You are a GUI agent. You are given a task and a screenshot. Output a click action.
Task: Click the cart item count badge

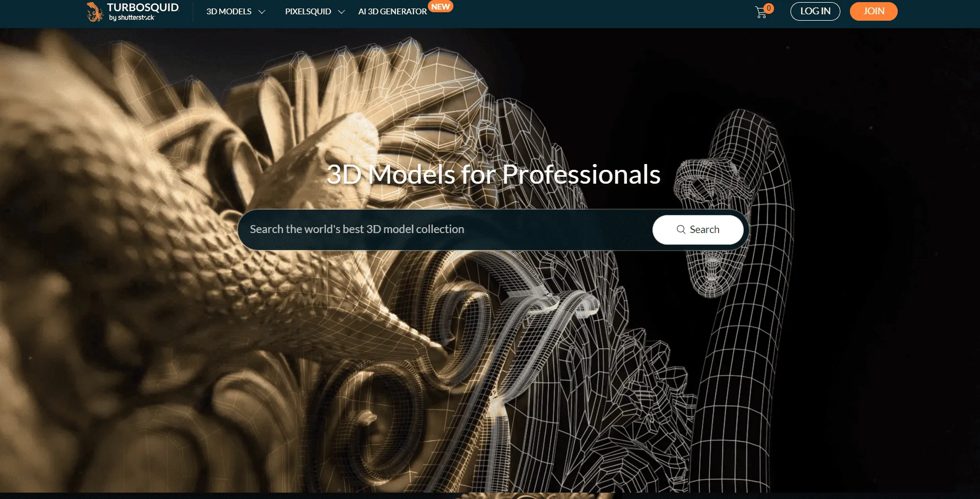pos(769,8)
